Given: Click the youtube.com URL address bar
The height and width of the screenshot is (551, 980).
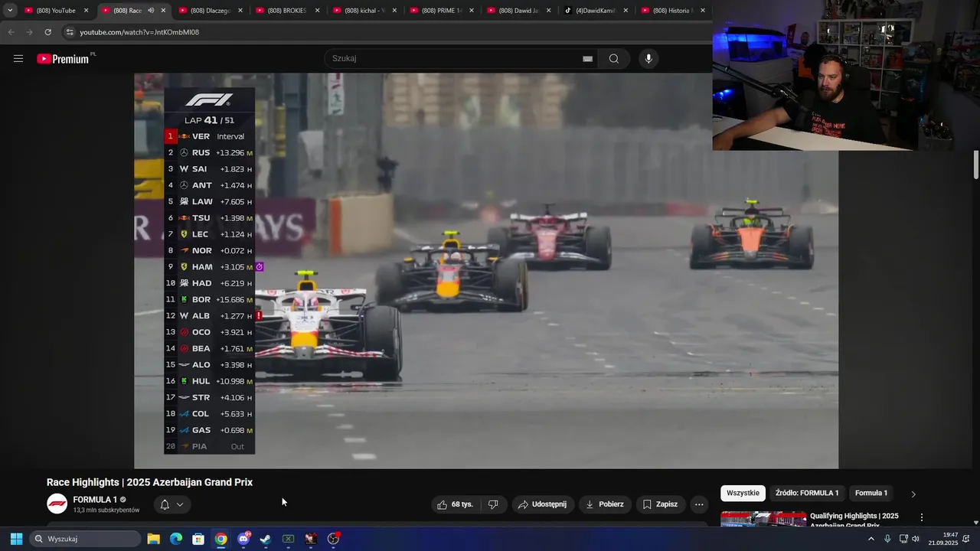Looking at the screenshot, I should pyautogui.click(x=139, y=32).
